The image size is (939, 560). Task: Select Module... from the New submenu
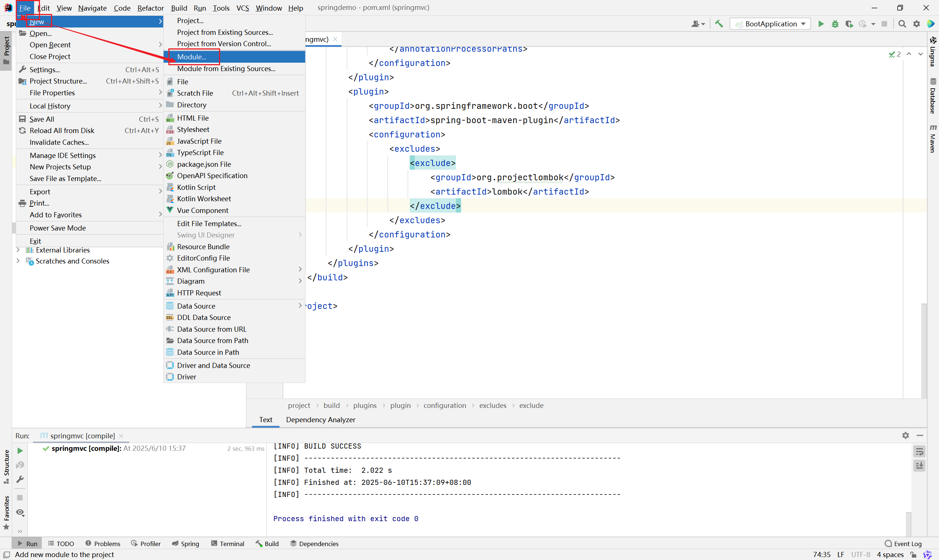[191, 56]
